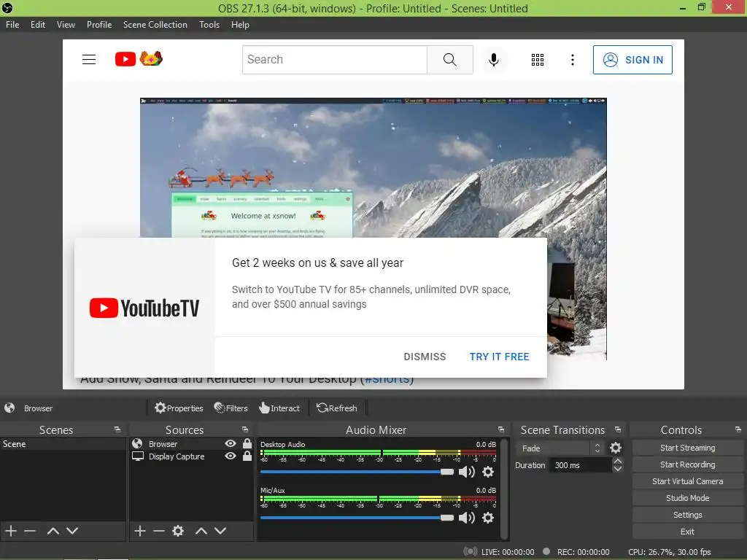
Task: Click the YouTube search magnifier button
Action: [449, 60]
